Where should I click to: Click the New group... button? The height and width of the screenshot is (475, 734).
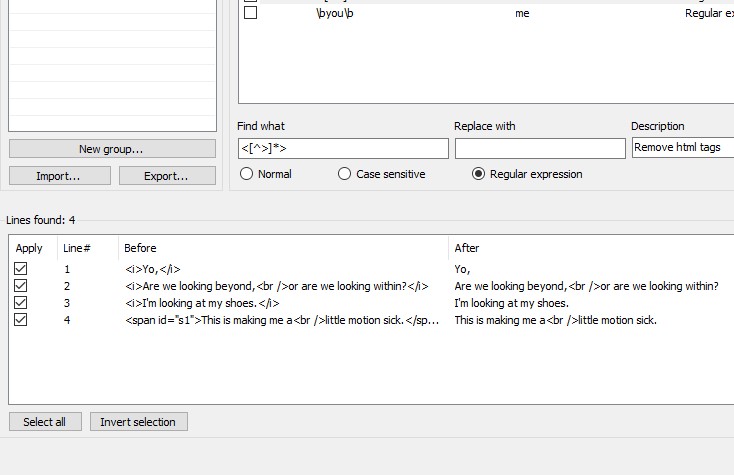(112, 149)
